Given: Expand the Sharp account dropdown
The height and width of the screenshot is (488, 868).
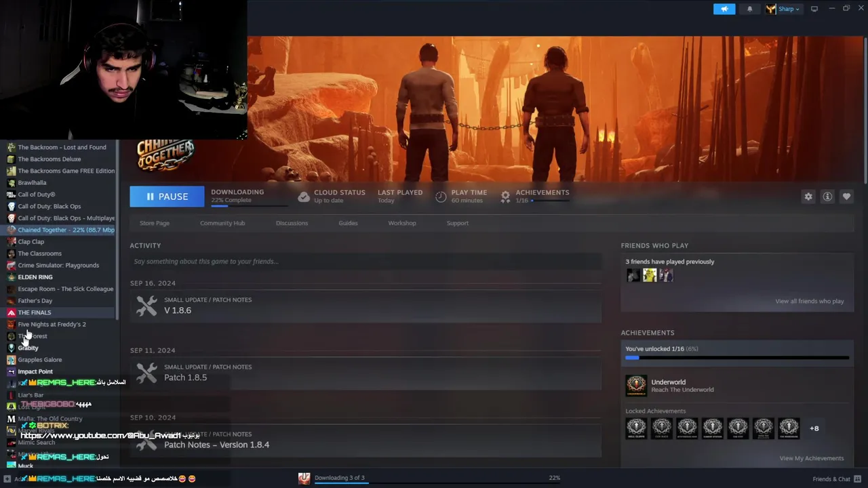Looking at the screenshot, I should [x=789, y=9].
